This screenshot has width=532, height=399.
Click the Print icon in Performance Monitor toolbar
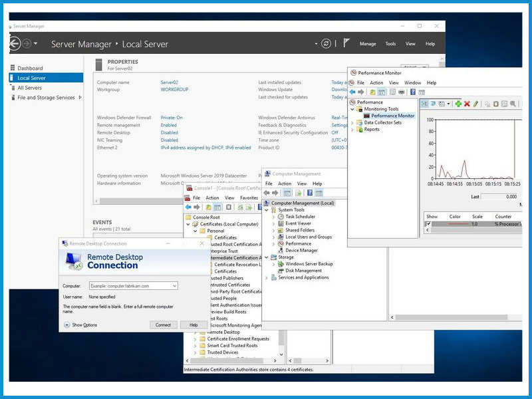pyautogui.click(x=402, y=92)
